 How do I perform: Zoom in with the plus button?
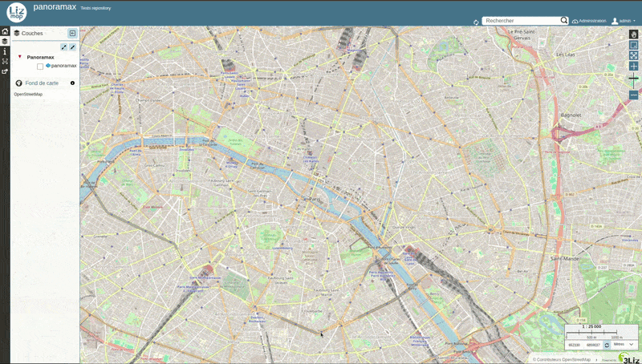point(634,66)
